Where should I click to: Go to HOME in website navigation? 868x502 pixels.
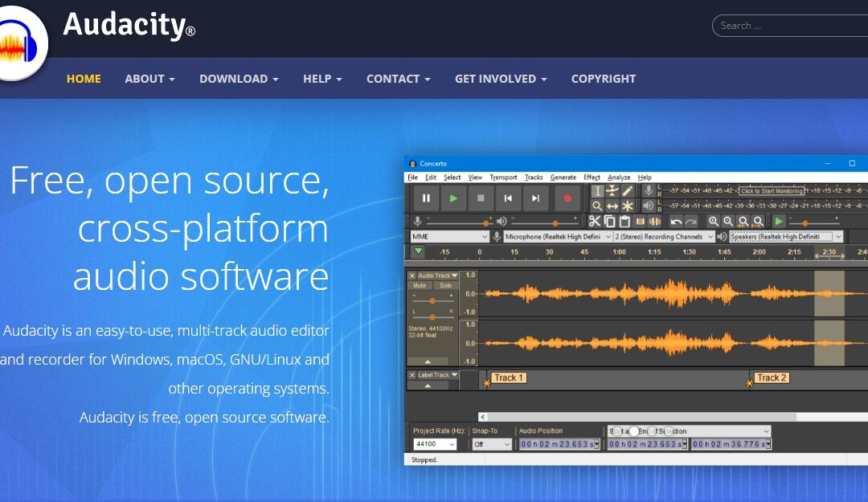84,79
